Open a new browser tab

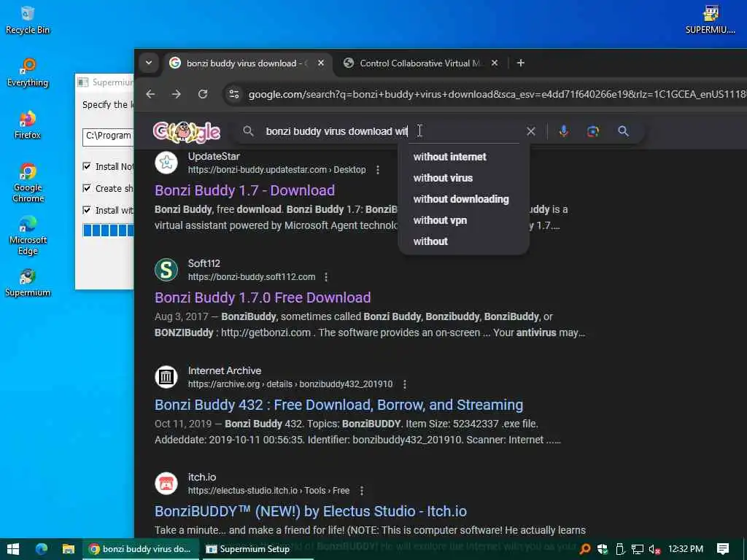click(521, 63)
